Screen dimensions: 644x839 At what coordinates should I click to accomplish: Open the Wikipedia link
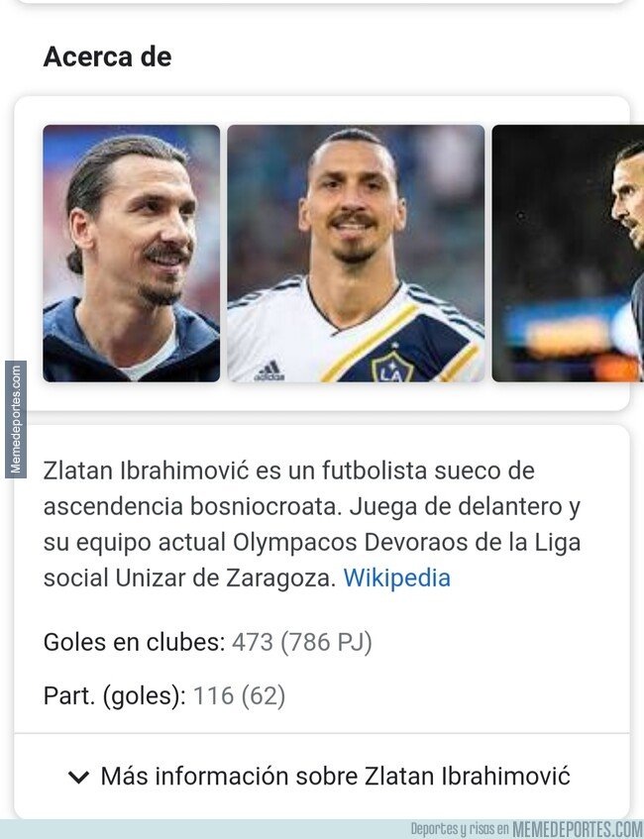pyautogui.click(x=396, y=577)
